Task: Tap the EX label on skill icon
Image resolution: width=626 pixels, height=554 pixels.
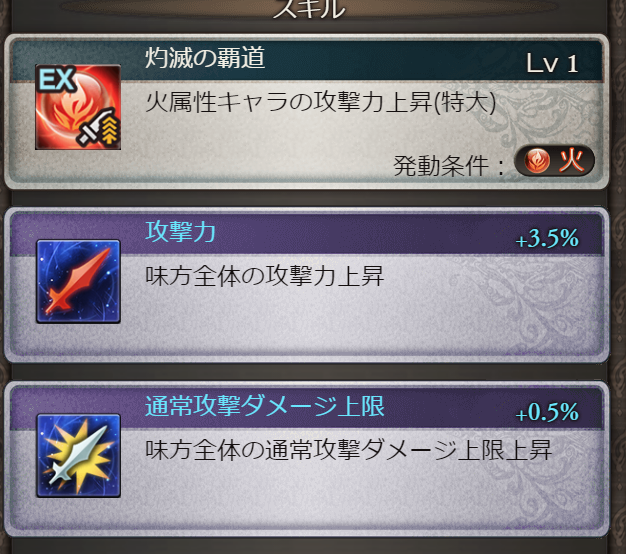Action: tap(56, 79)
